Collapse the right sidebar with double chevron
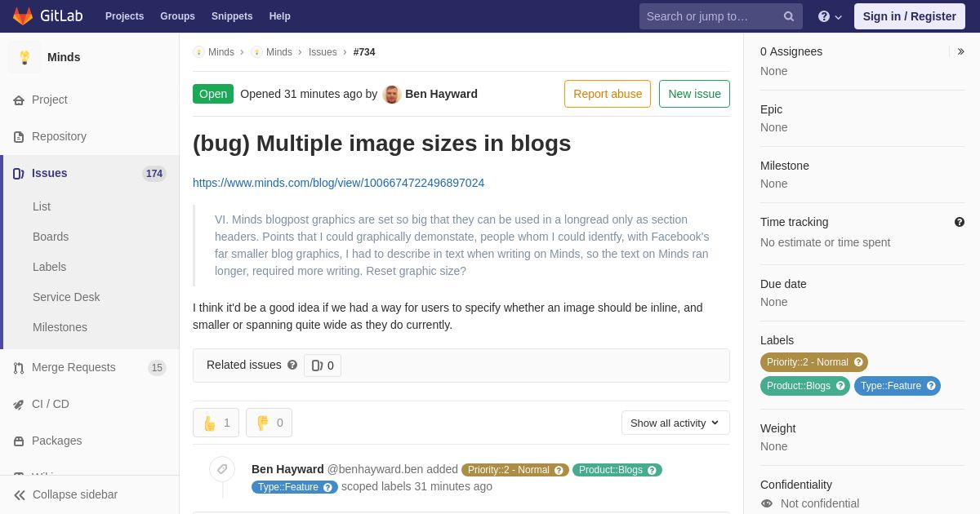This screenshot has height=514, width=980. pyautogui.click(x=960, y=51)
